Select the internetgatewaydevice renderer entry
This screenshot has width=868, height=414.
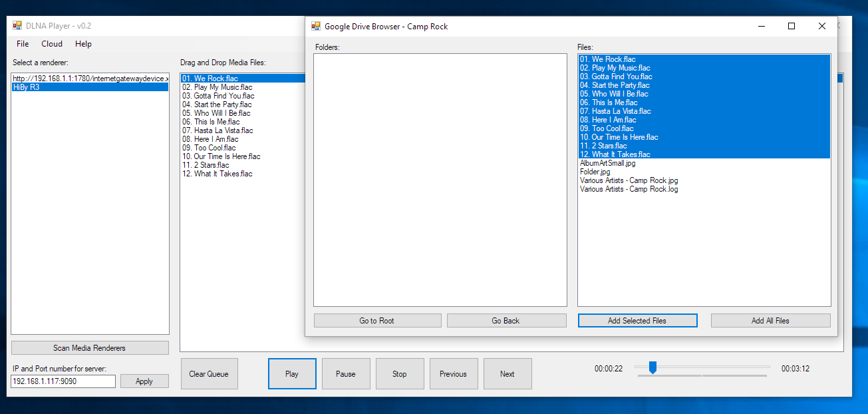(90, 79)
